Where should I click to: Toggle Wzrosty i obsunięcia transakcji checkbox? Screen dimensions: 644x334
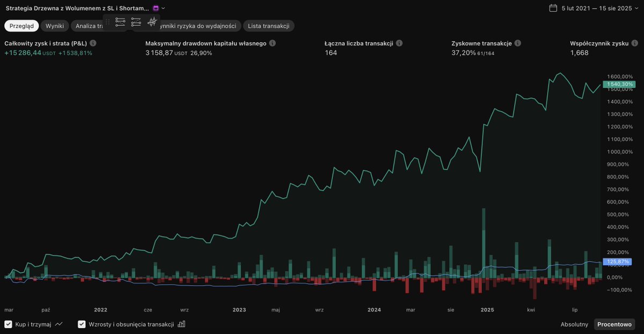point(82,324)
